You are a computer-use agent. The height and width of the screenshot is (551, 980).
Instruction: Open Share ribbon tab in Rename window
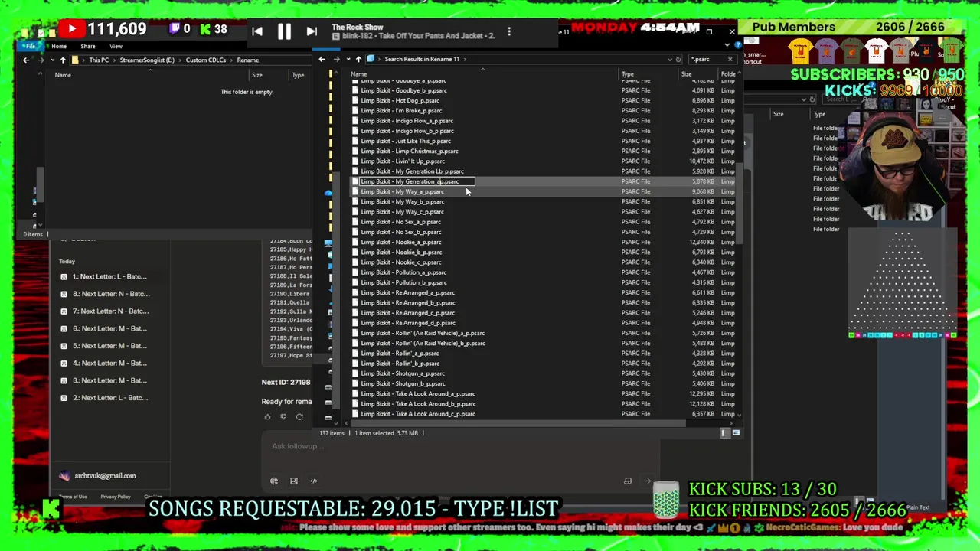(x=88, y=46)
